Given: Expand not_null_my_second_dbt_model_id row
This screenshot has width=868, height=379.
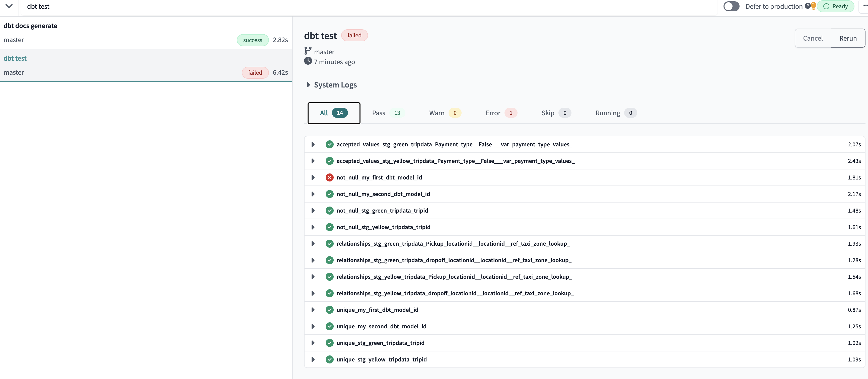Looking at the screenshot, I should click(313, 194).
